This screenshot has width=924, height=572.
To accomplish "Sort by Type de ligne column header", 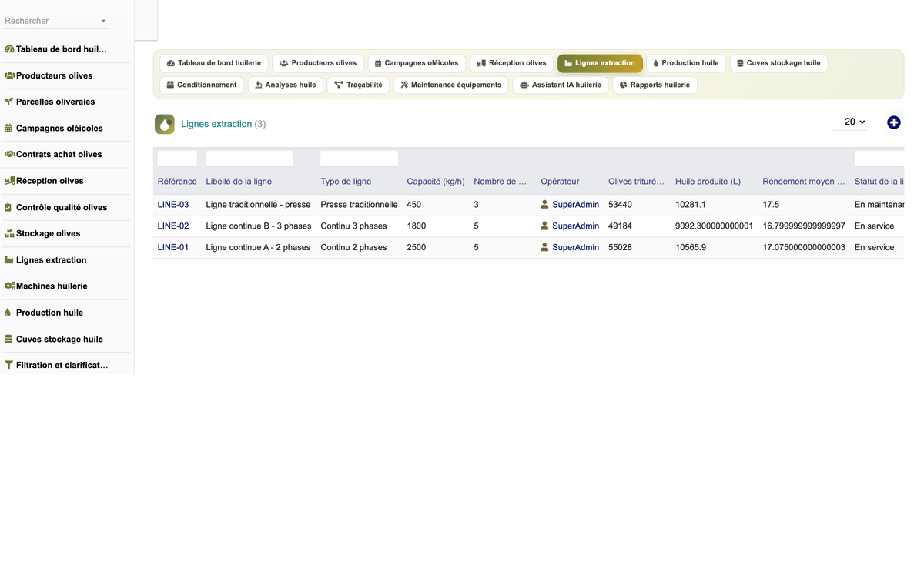I will (346, 182).
